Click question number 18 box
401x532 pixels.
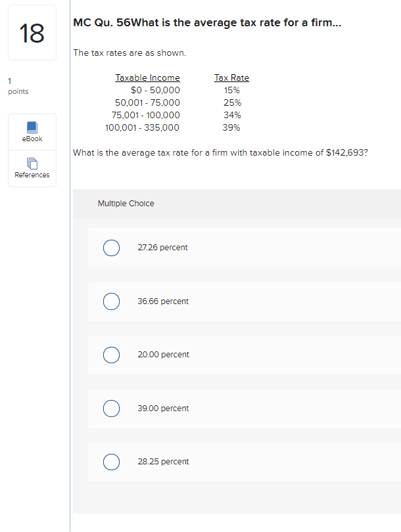tap(32, 33)
